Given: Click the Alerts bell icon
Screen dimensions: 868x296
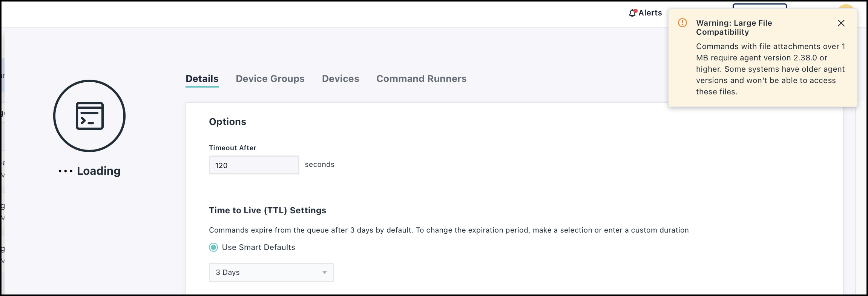Looking at the screenshot, I should (x=632, y=13).
